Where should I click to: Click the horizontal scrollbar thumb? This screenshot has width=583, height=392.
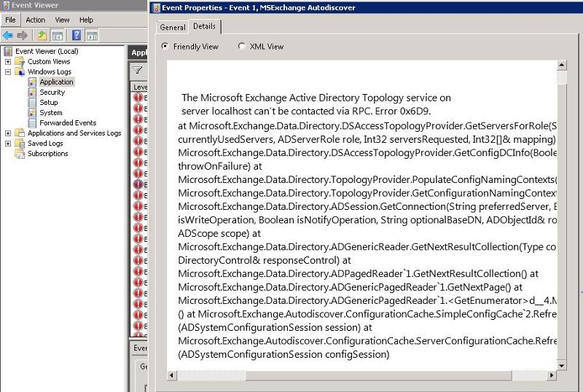[377, 375]
